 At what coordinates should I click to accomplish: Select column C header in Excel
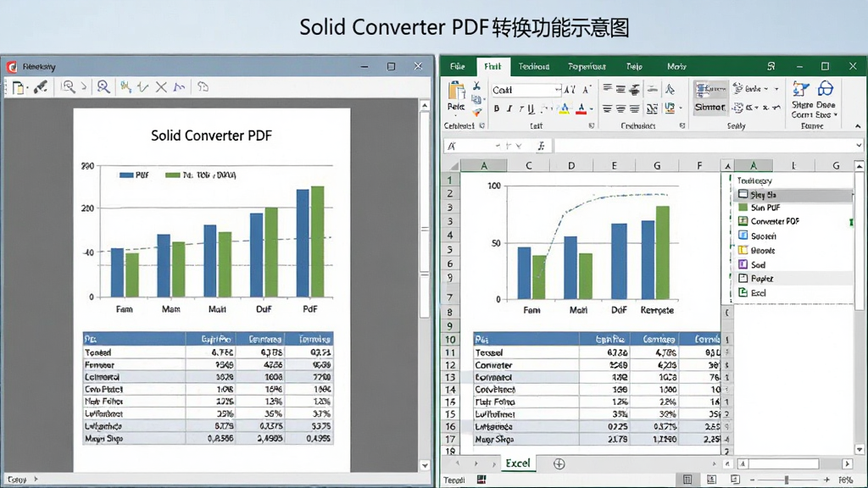point(529,165)
